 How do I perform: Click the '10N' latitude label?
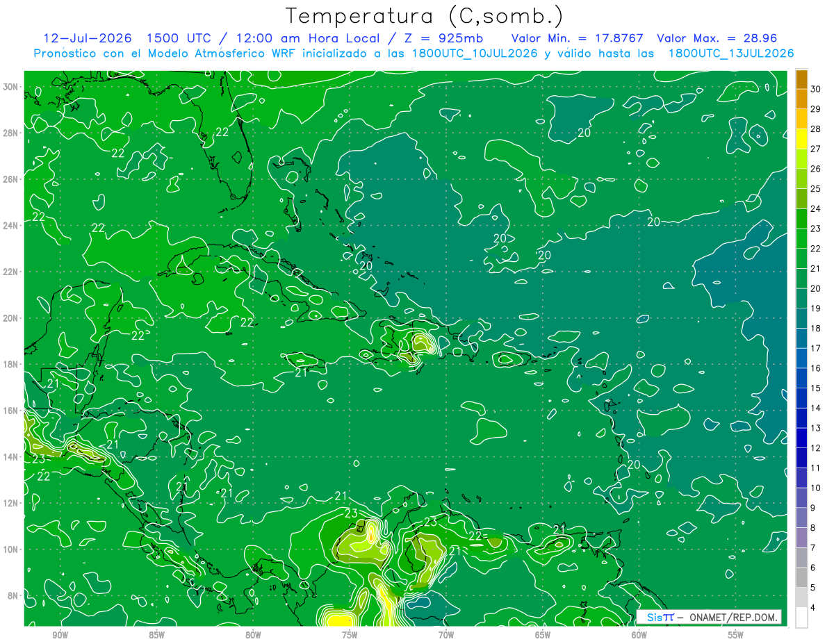11,549
